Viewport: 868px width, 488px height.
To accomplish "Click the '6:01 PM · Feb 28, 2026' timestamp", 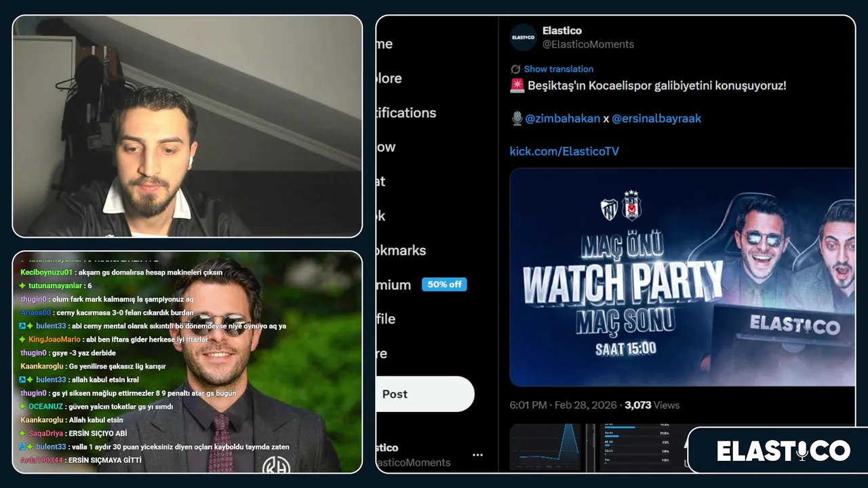I will click(564, 405).
